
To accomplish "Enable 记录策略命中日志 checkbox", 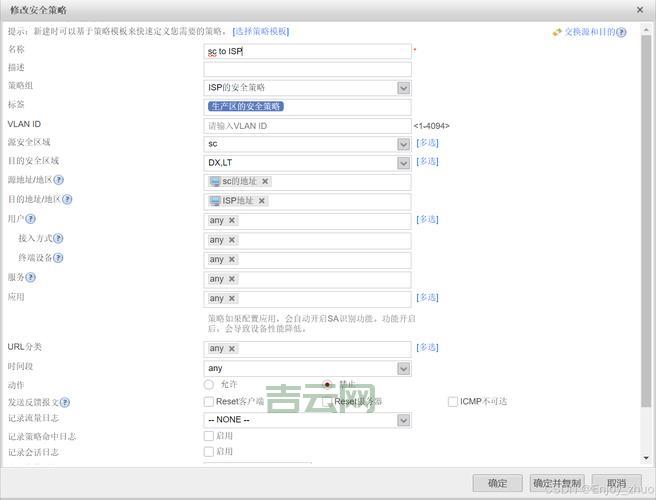I will pos(209,436).
